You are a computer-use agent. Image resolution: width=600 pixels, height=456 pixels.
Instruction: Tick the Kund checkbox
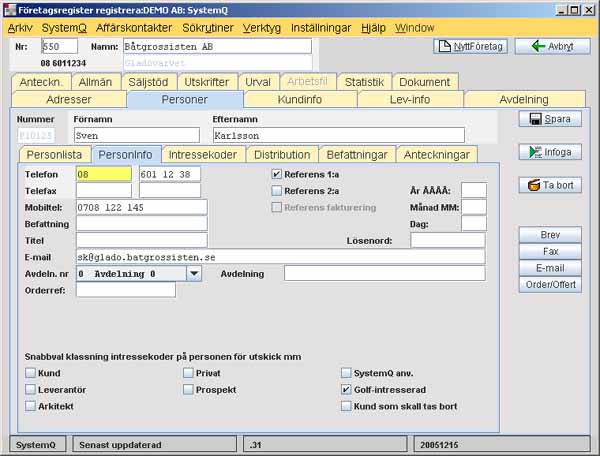coord(30,373)
